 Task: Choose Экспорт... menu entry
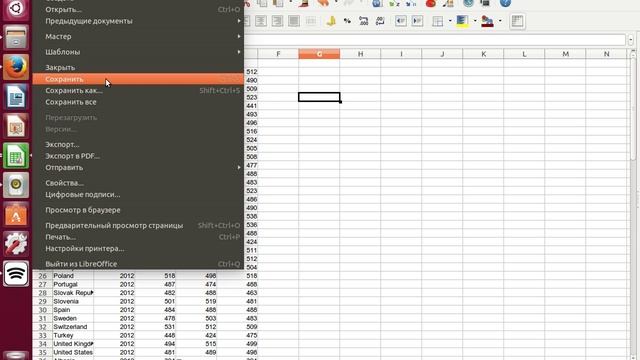click(138, 144)
